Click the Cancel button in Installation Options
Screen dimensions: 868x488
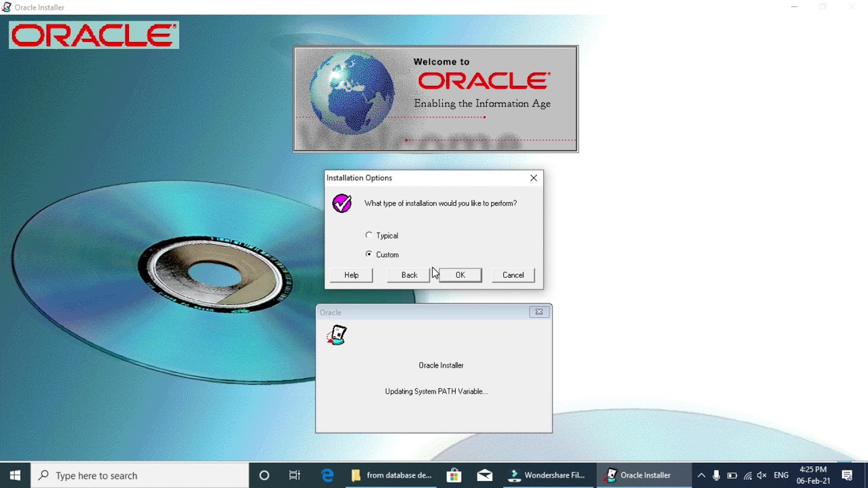tap(513, 275)
